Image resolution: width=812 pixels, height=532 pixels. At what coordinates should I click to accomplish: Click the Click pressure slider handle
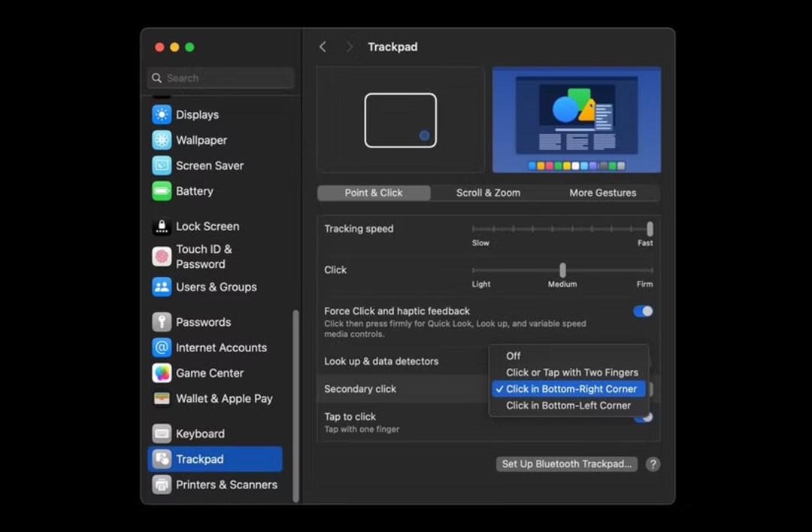tap(562, 269)
